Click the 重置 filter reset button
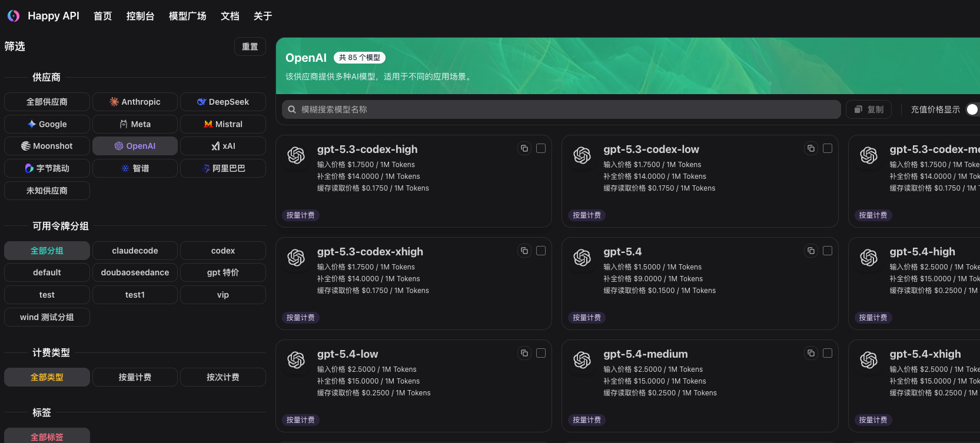The width and height of the screenshot is (980, 443). pyautogui.click(x=250, y=46)
